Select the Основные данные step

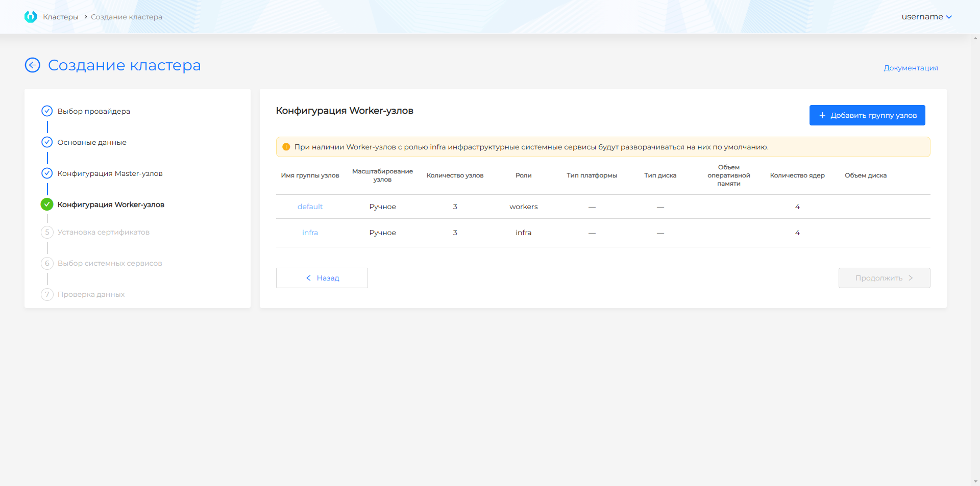coord(92,142)
